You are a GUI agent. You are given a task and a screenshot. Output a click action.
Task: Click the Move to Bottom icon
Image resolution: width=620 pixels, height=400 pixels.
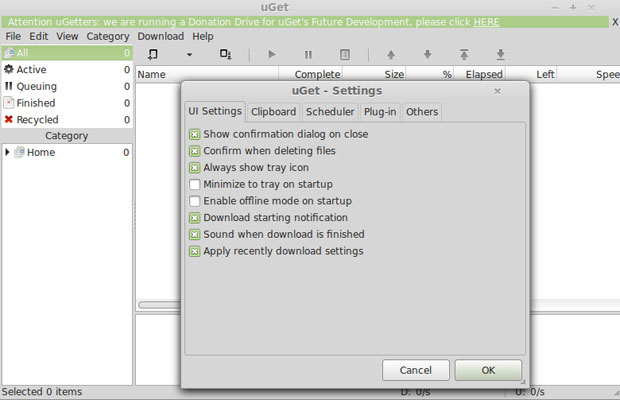[501, 55]
